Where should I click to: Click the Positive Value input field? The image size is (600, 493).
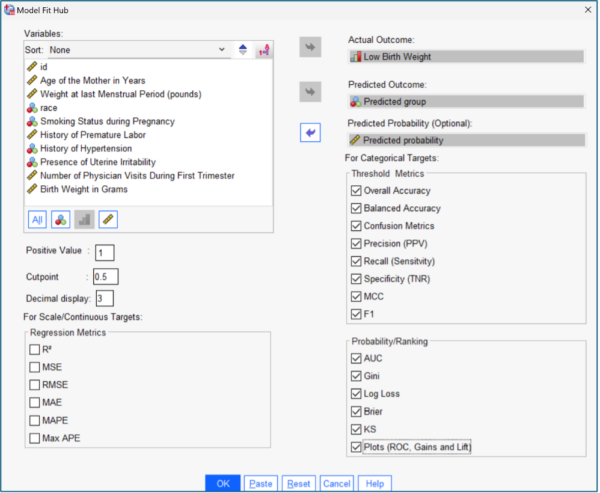point(104,253)
